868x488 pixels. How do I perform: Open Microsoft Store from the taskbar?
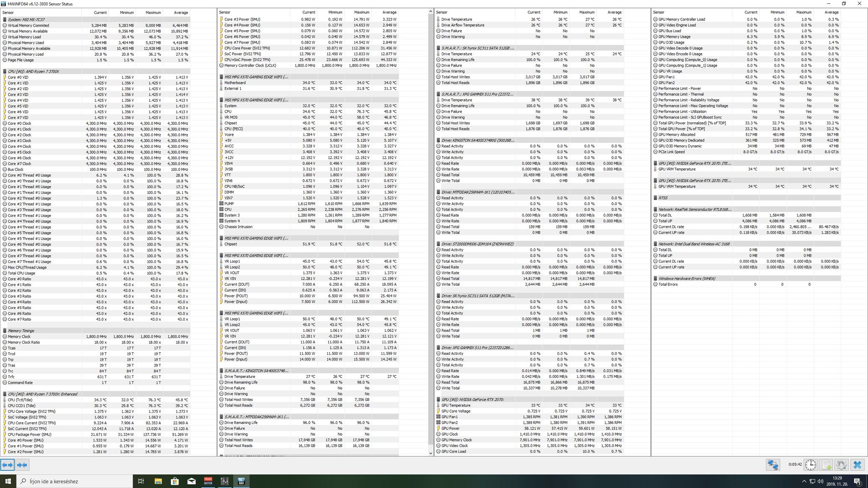point(175,481)
